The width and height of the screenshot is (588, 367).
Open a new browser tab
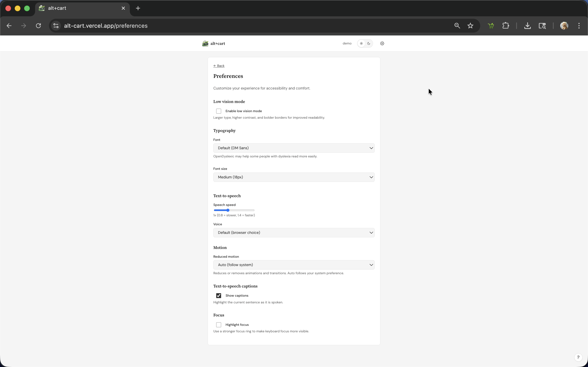coord(138,8)
